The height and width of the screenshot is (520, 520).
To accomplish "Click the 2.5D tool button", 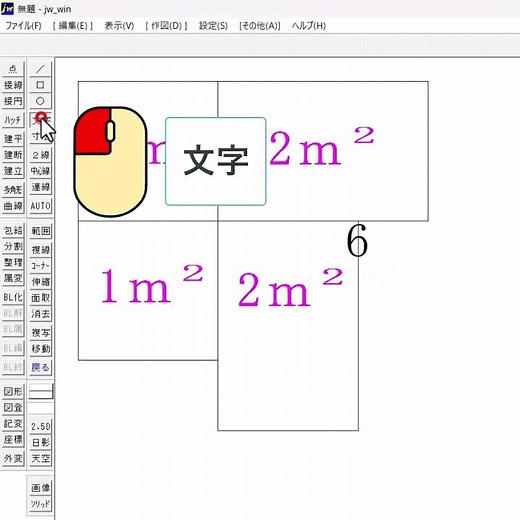I will pos(40,426).
